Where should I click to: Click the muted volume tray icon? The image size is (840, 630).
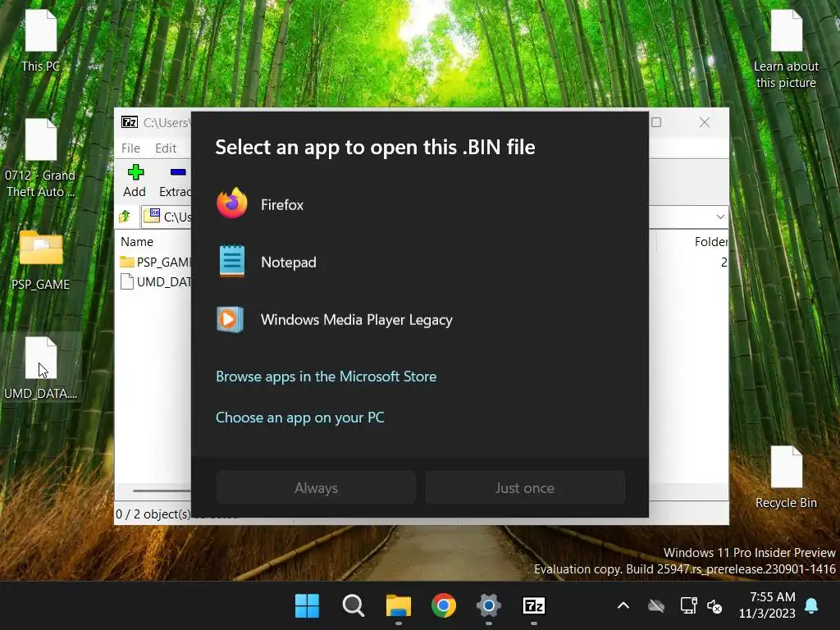pos(714,606)
